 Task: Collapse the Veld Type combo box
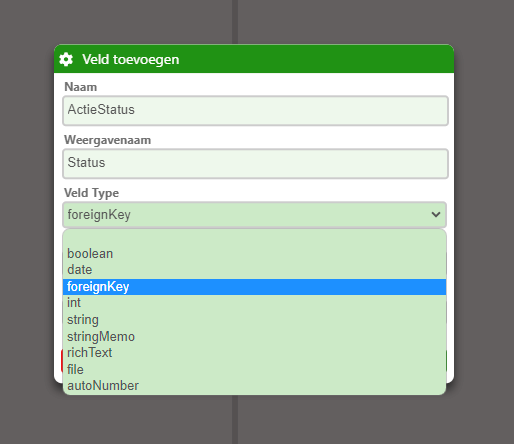coord(254,215)
